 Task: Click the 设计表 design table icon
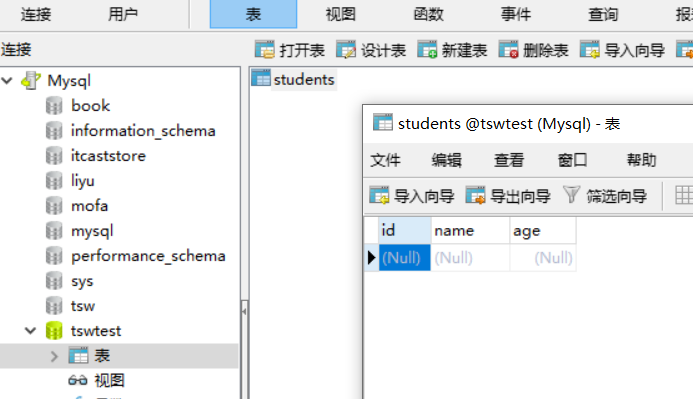click(x=346, y=49)
